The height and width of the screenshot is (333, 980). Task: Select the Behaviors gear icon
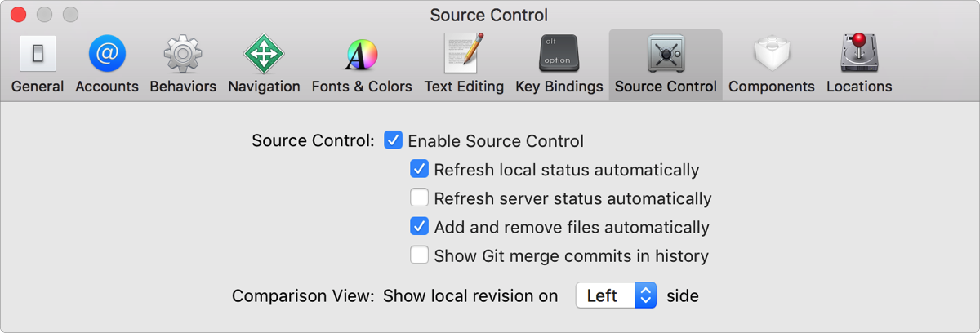pyautogui.click(x=183, y=55)
